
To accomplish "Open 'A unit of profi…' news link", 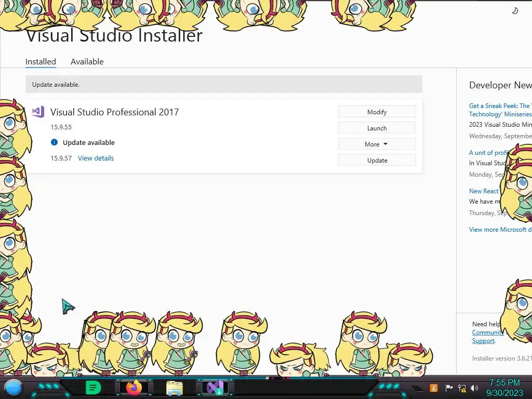I will (488, 153).
